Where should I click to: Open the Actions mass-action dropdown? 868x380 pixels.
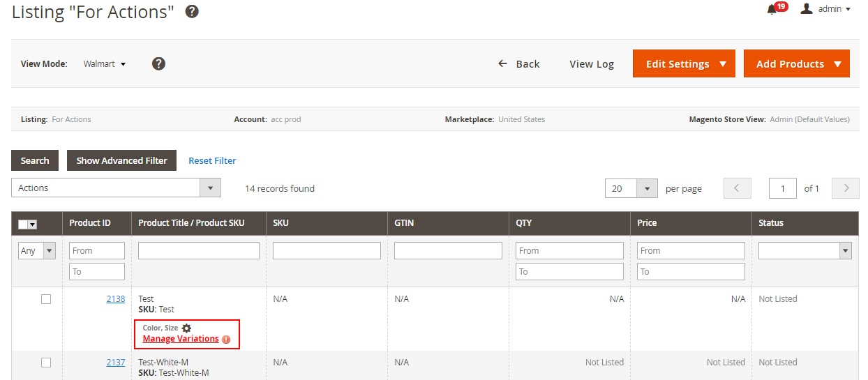click(116, 188)
